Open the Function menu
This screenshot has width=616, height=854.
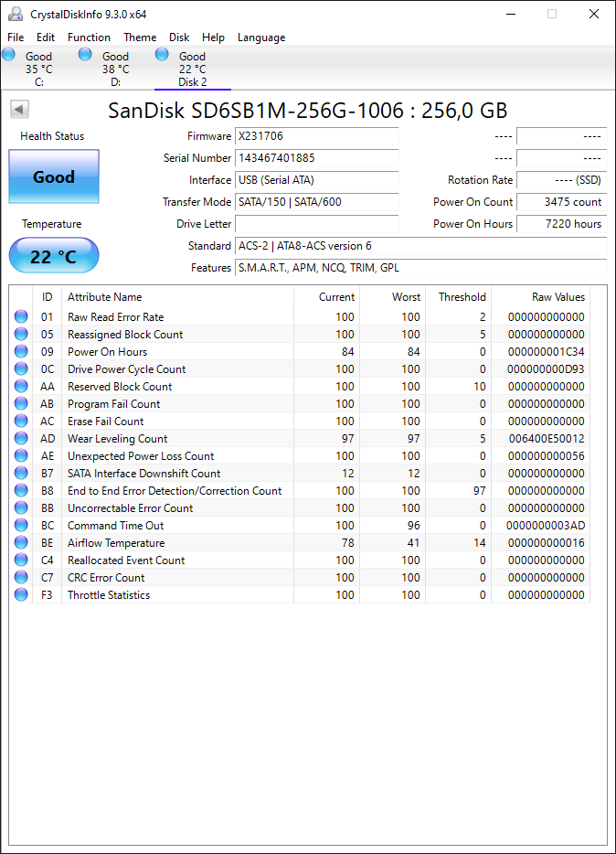(89, 37)
